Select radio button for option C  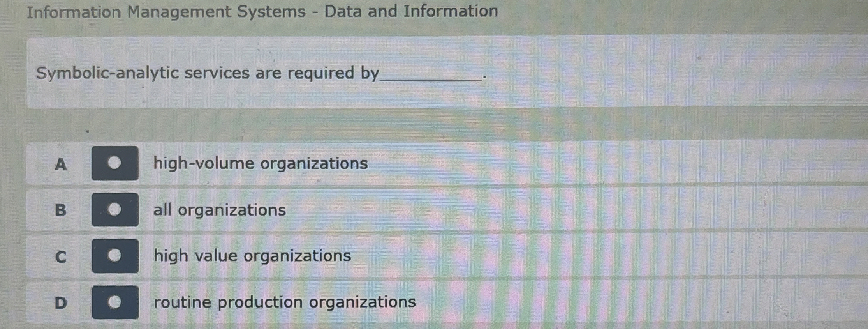click(115, 256)
